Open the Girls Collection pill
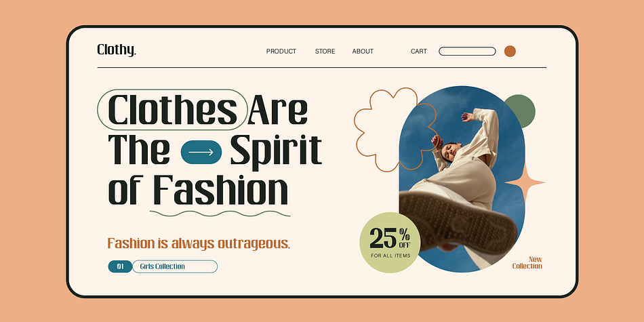The height and width of the screenshot is (322, 644). [x=174, y=266]
